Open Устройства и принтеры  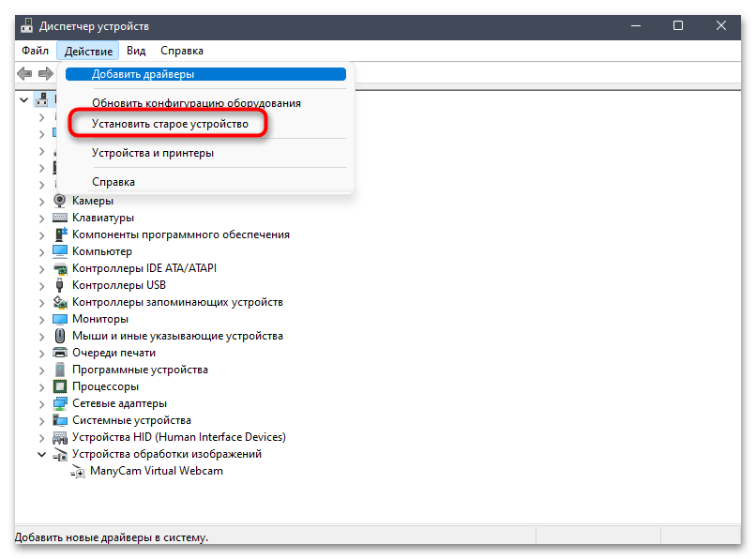pos(153,153)
